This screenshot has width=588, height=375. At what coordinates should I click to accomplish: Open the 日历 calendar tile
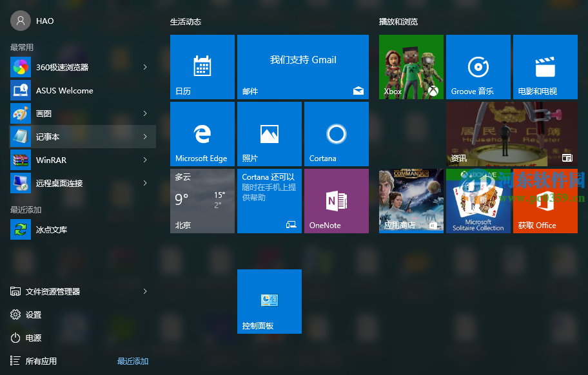point(202,67)
